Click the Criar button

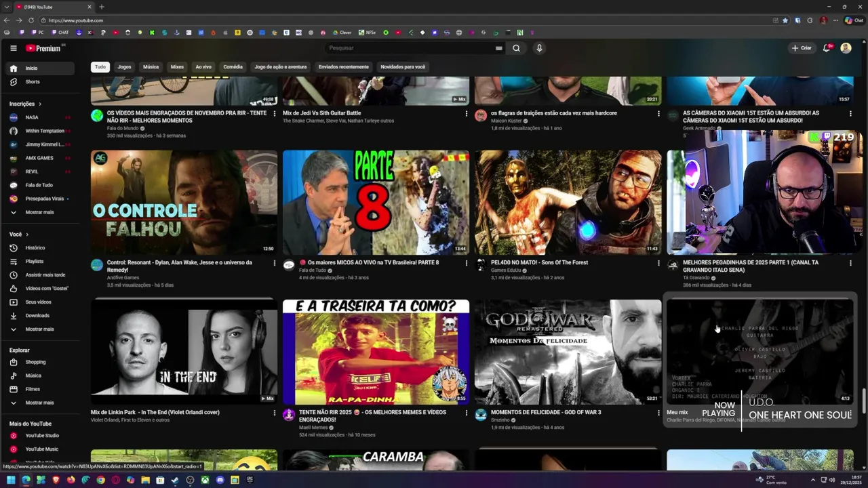pyautogui.click(x=801, y=48)
